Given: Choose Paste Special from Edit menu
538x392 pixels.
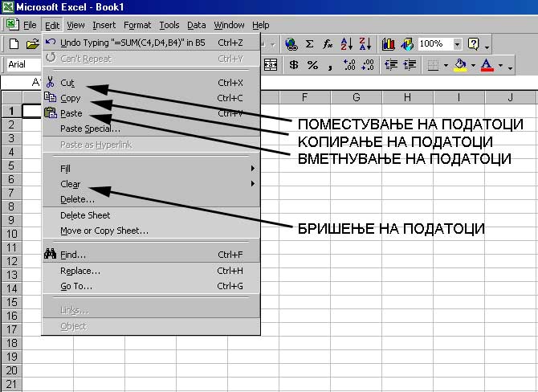Looking at the screenshot, I should (x=151, y=129).
